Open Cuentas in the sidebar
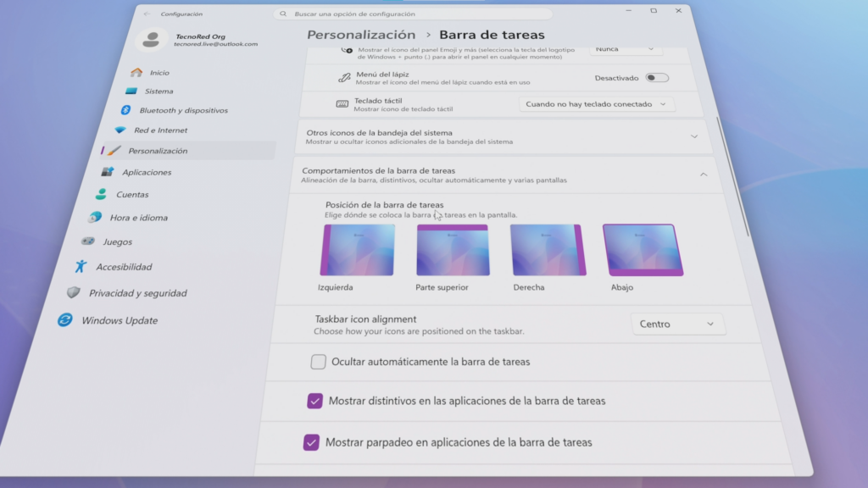The image size is (868, 488). (132, 194)
